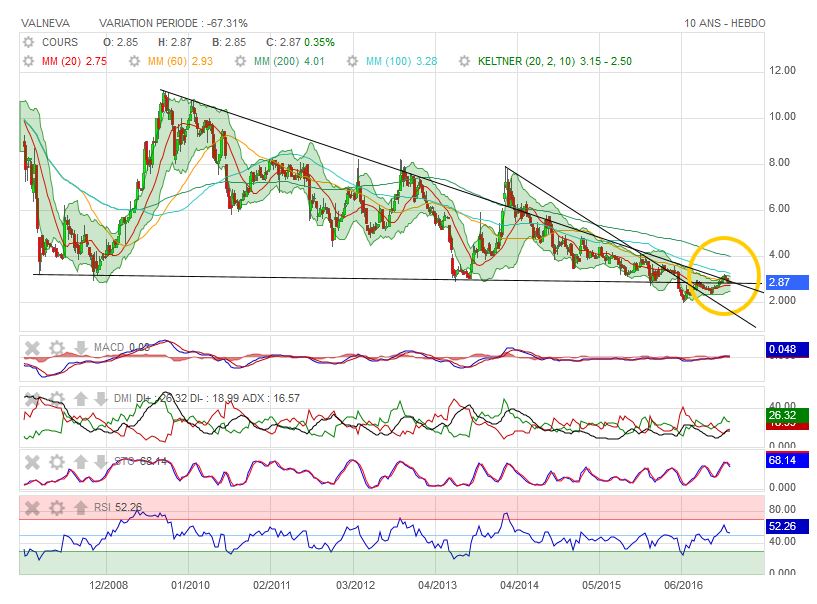
Task: Open settings gear for MM (100)
Action: (353, 61)
